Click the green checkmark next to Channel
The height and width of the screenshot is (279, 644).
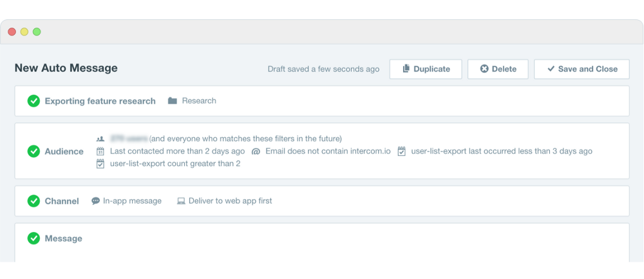(33, 201)
